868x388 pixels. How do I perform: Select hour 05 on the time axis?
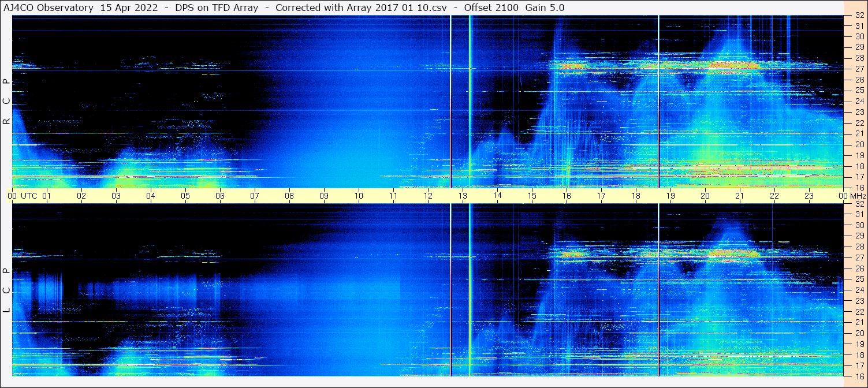click(185, 196)
